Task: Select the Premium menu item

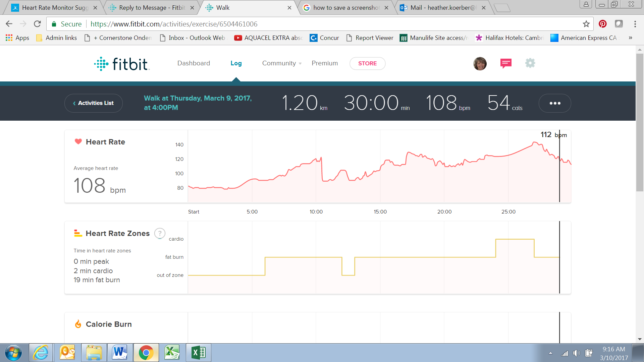Action: pos(324,63)
